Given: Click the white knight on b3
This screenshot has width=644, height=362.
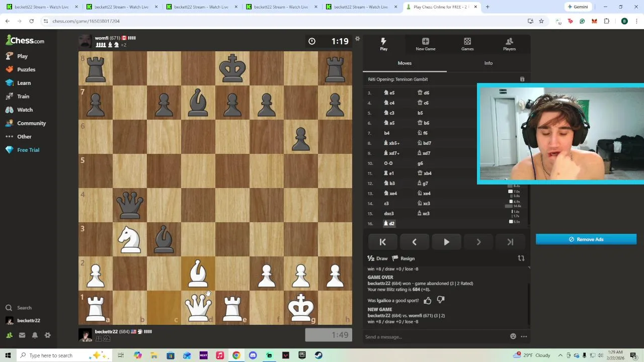Looking at the screenshot, I should click(x=130, y=239).
